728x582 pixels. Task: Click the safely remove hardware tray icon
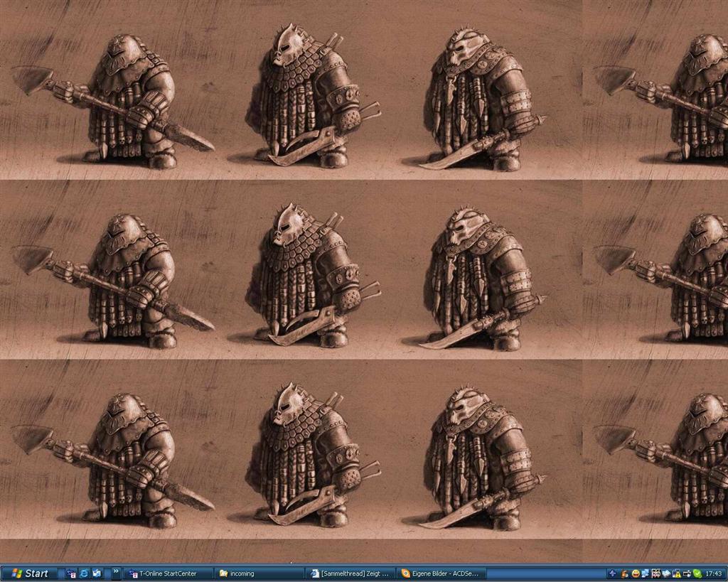click(x=687, y=573)
